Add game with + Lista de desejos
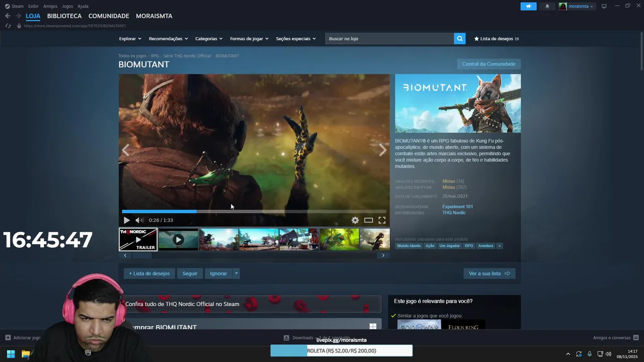 pyautogui.click(x=149, y=274)
